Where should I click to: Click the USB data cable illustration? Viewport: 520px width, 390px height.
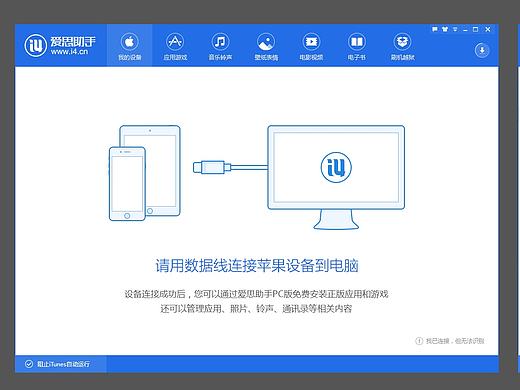point(230,167)
